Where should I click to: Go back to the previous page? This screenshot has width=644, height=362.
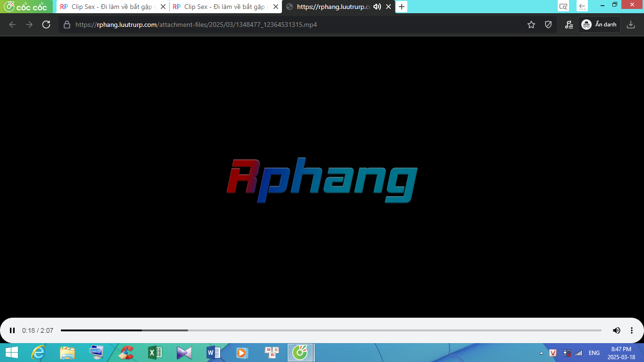pyautogui.click(x=12, y=25)
